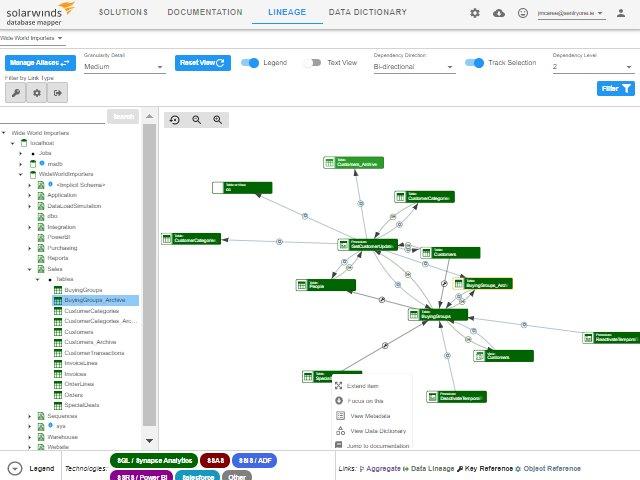Click the tree Search button
The height and width of the screenshot is (480, 640).
pyautogui.click(x=123, y=117)
